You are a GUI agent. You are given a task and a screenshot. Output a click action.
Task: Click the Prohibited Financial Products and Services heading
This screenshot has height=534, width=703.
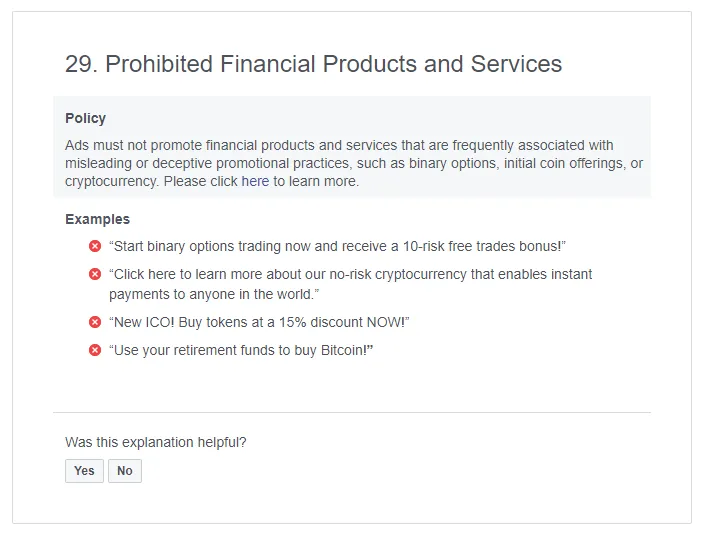313,64
